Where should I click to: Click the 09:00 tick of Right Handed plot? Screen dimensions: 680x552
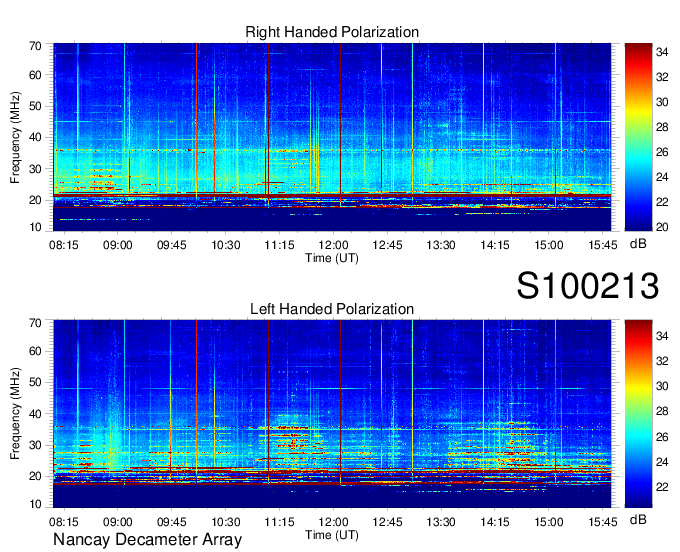pyautogui.click(x=118, y=245)
